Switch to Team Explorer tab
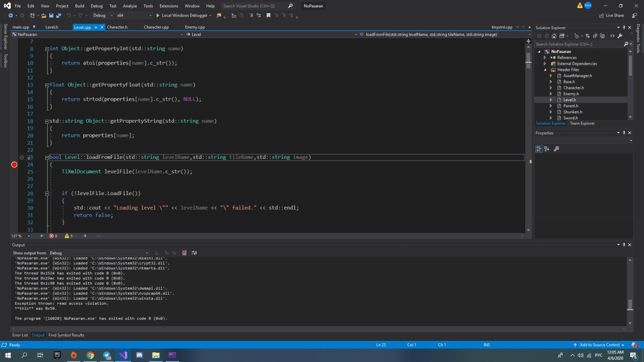This screenshot has height=362, width=644. [582, 123]
